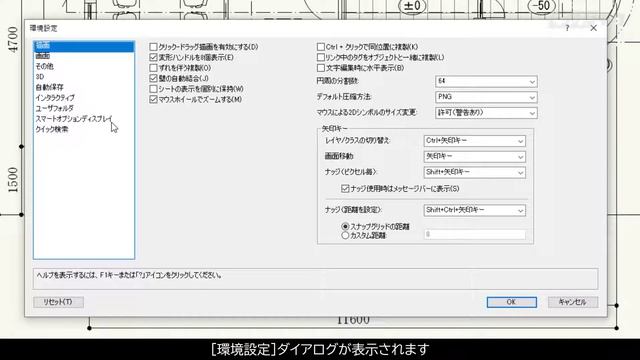Viewport: 640px width, 360px height.
Task: Enable シートの表示を個別に保持 checkbox
Action: (x=153, y=89)
